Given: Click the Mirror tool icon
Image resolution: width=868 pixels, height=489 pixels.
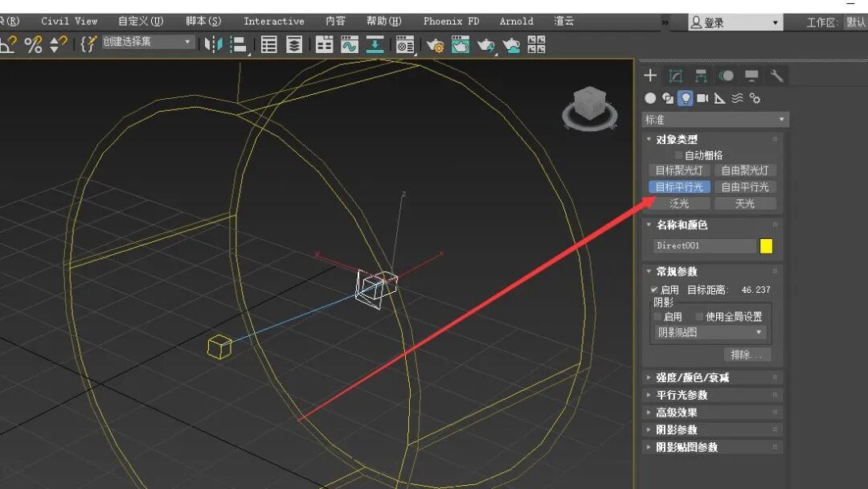Looking at the screenshot, I should click(213, 44).
